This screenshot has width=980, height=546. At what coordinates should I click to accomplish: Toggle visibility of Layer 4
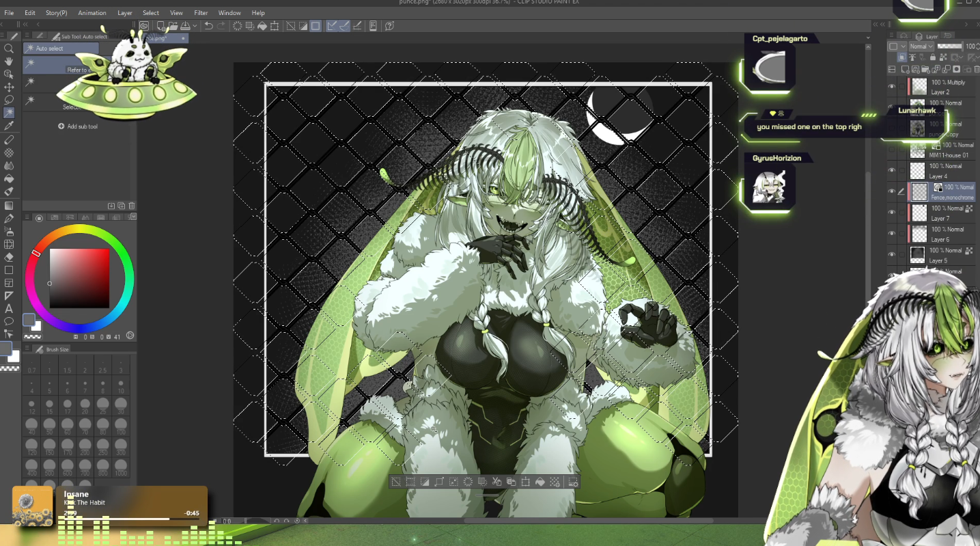(891, 170)
